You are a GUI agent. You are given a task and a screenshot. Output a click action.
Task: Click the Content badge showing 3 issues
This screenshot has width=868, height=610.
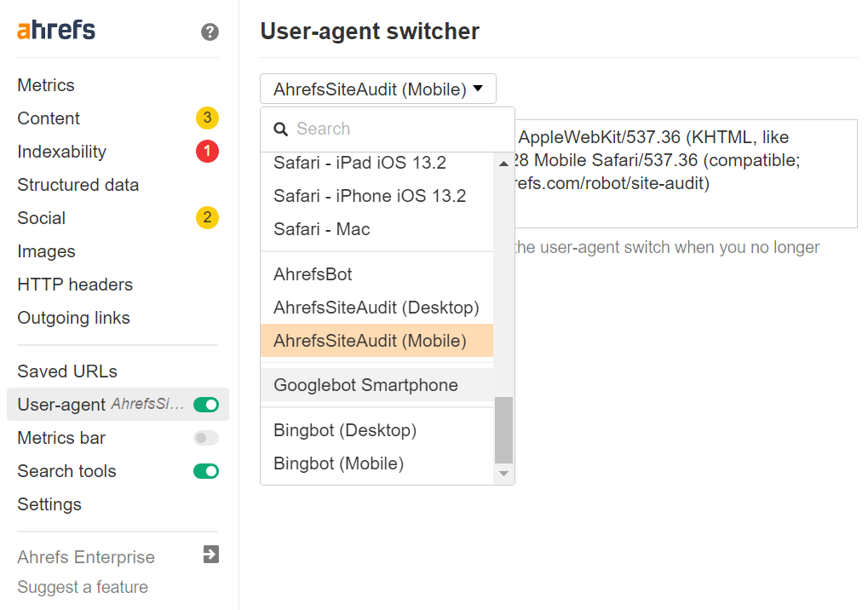(207, 118)
